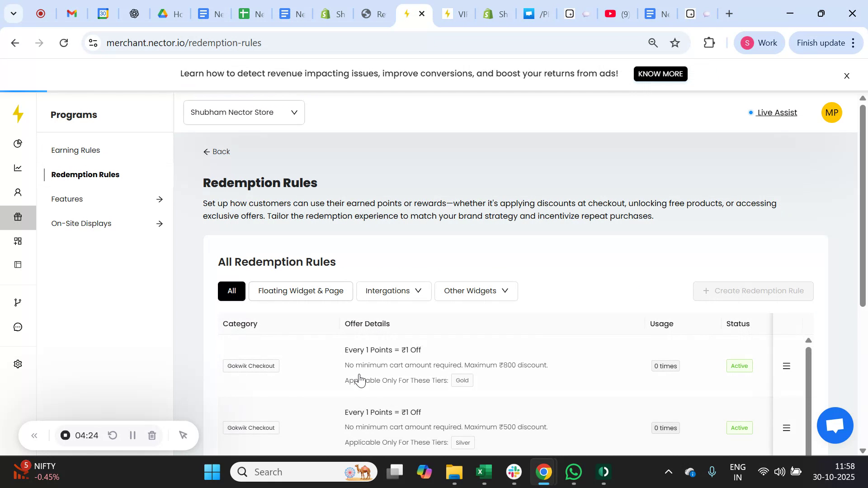
Task: Open the pie chart analytics sidebar icon
Action: click(18, 144)
